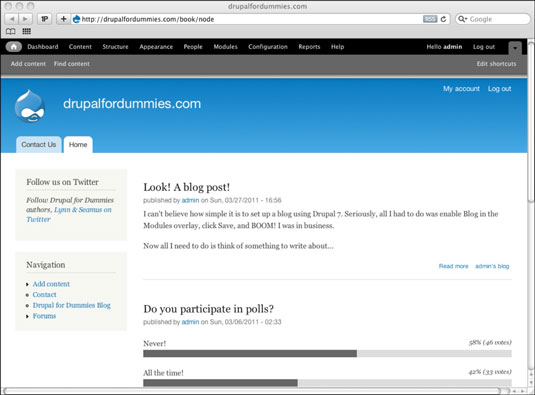Viewport: 535px width, 395px height.
Task: Open the Content admin menu
Action: [x=80, y=47]
